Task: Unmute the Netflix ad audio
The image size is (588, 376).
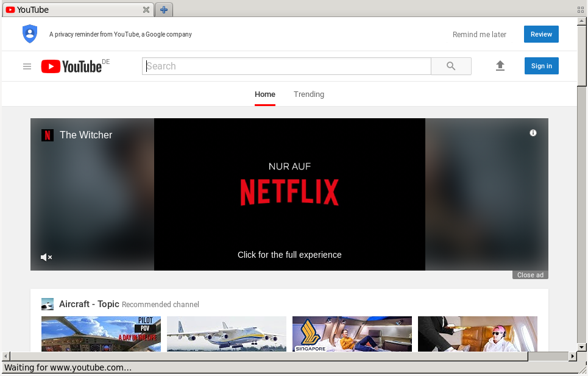Action: pyautogui.click(x=46, y=257)
